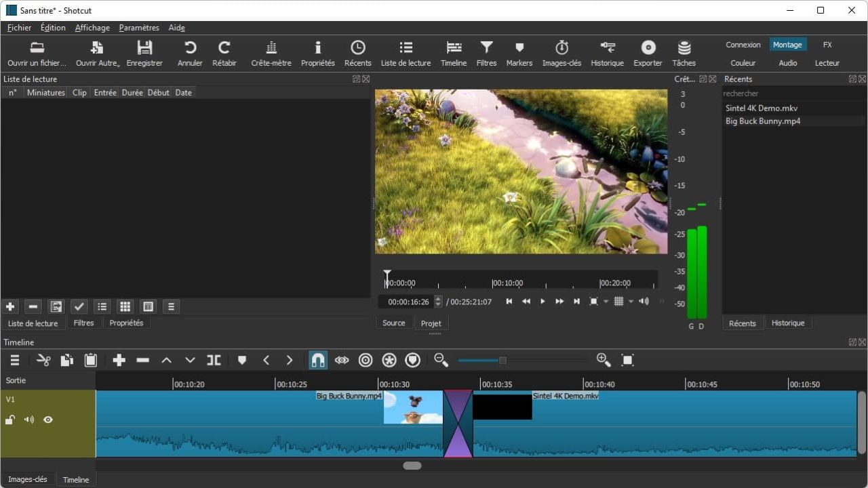Click the timeline lift up-arrow icon

click(x=166, y=361)
